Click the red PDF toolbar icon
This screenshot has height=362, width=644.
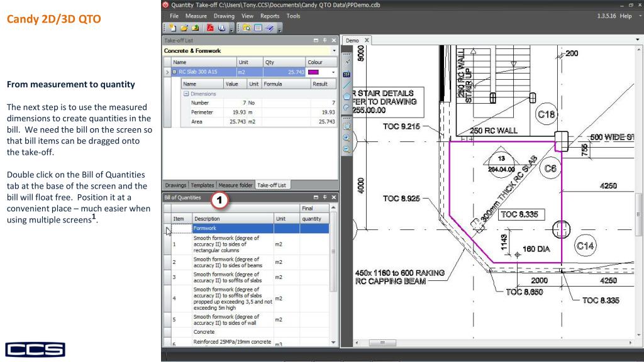[210, 28]
